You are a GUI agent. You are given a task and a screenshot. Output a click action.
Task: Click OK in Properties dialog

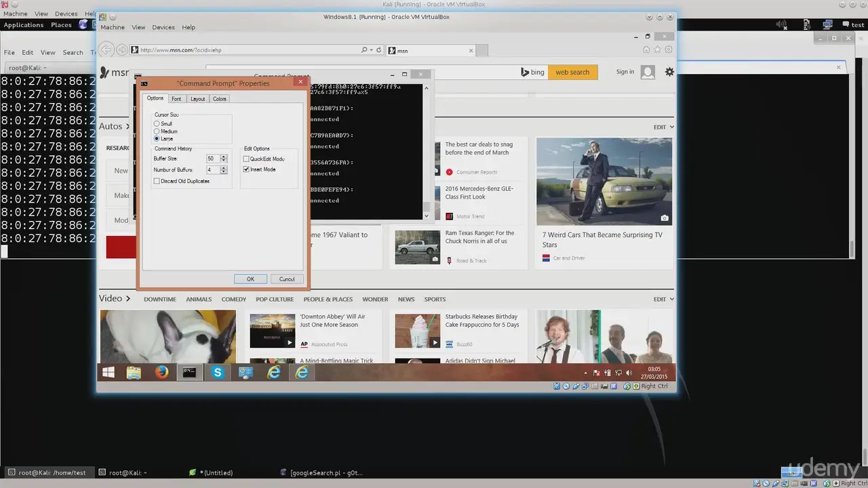(x=250, y=279)
